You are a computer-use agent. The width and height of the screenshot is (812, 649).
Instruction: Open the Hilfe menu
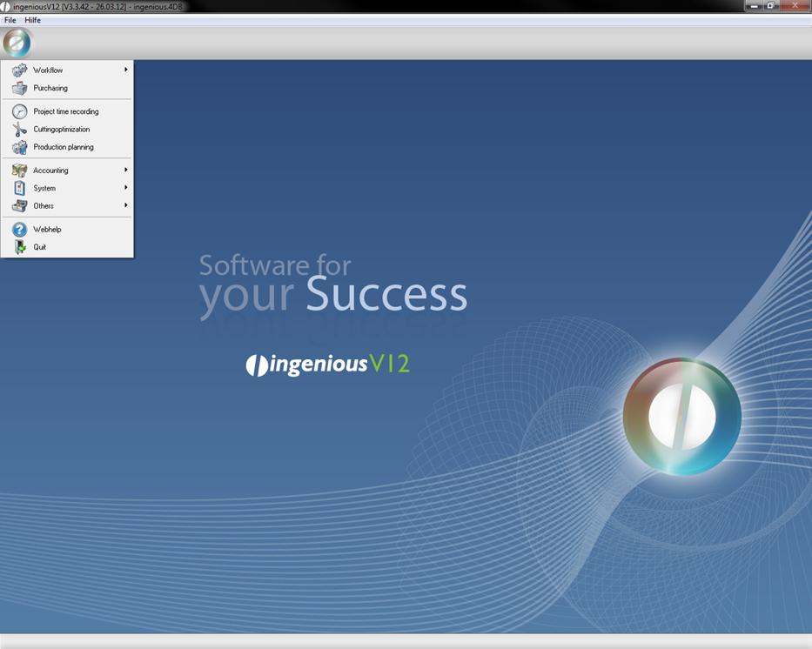click(32, 20)
